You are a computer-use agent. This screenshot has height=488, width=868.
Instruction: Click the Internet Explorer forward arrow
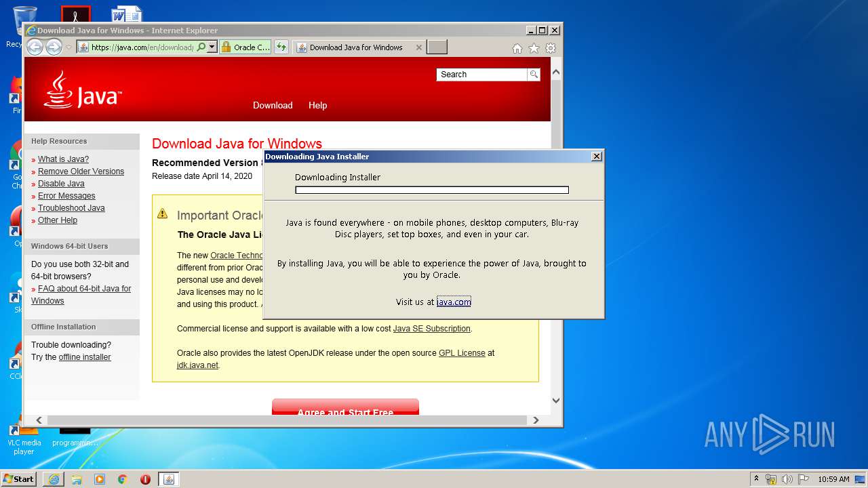point(54,47)
